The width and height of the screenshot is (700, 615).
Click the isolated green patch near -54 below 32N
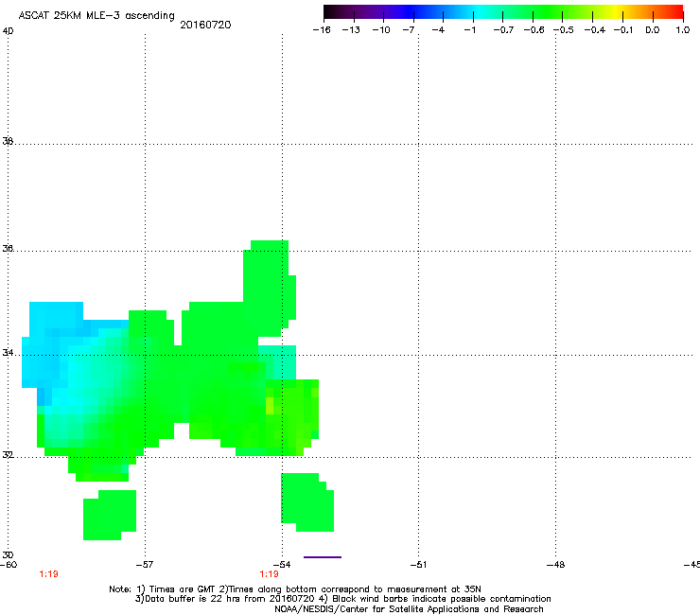(307, 502)
